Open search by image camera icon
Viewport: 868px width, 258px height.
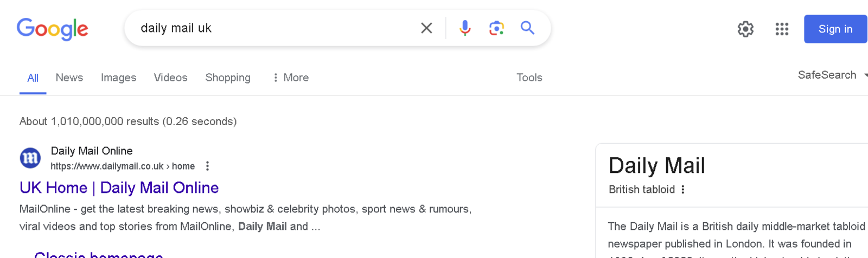496,28
